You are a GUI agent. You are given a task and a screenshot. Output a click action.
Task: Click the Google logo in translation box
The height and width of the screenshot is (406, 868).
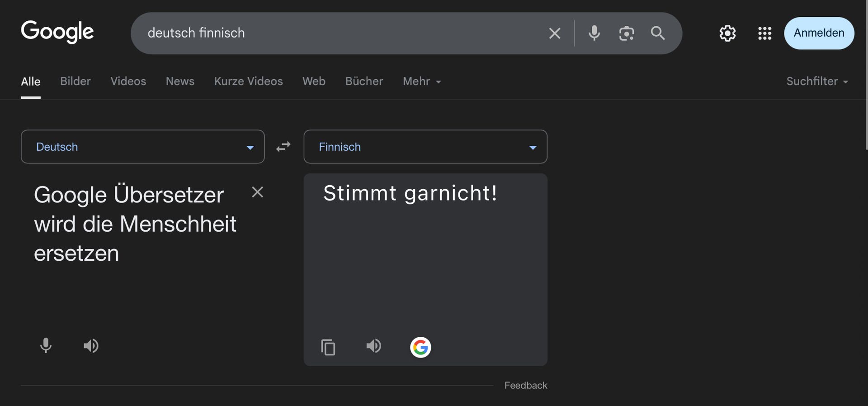420,347
